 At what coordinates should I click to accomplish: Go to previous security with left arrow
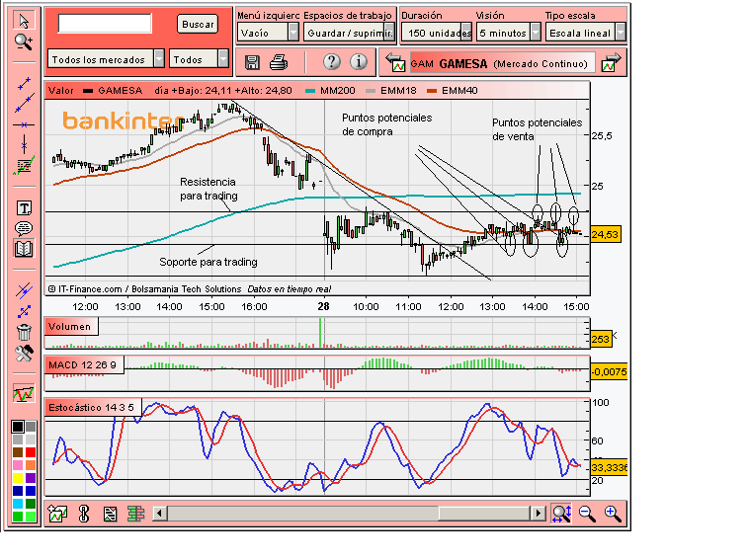[395, 62]
